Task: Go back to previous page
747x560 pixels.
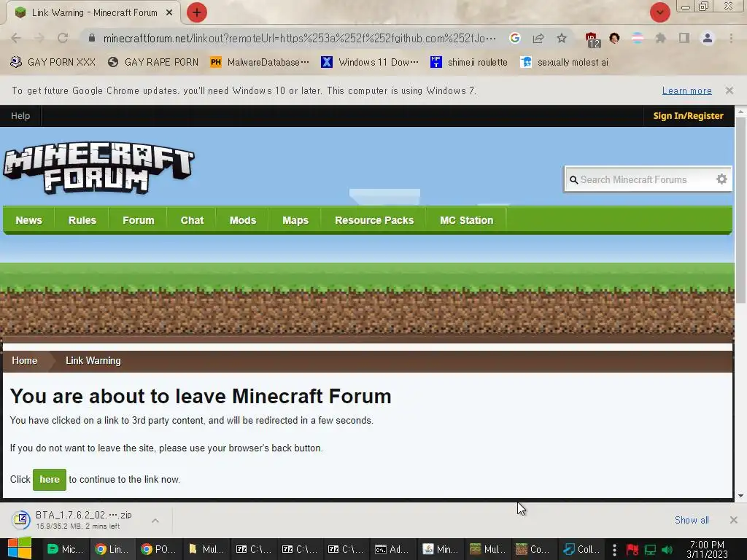Action: coord(16,38)
